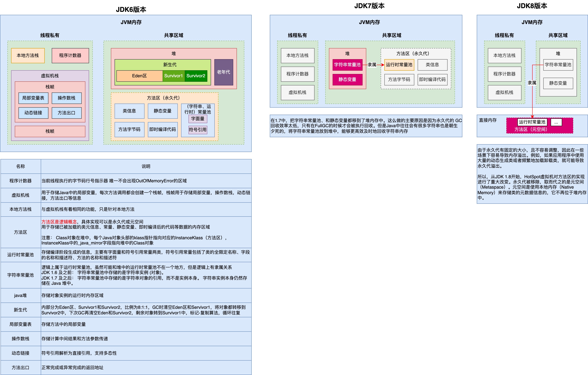Click the 字符串常量池 block in JDK7 heap
This screenshot has width=588, height=375.
348,65
